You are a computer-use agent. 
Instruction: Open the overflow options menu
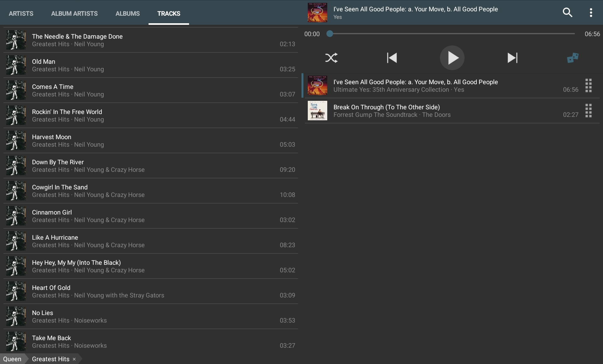pos(591,12)
